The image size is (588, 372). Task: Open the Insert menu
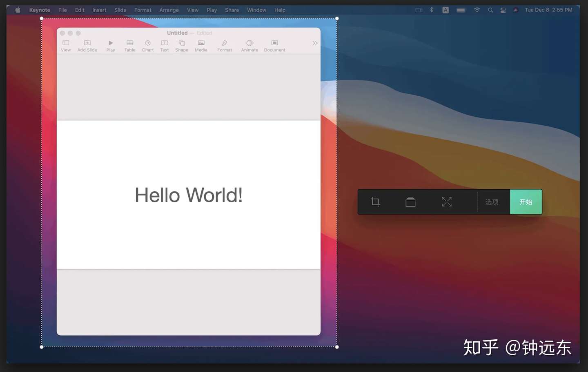(99, 10)
